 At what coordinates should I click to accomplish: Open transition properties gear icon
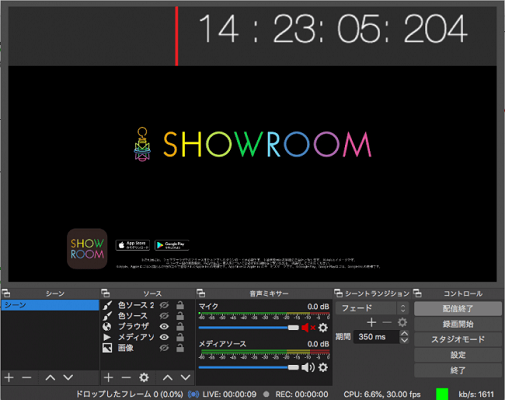(402, 322)
